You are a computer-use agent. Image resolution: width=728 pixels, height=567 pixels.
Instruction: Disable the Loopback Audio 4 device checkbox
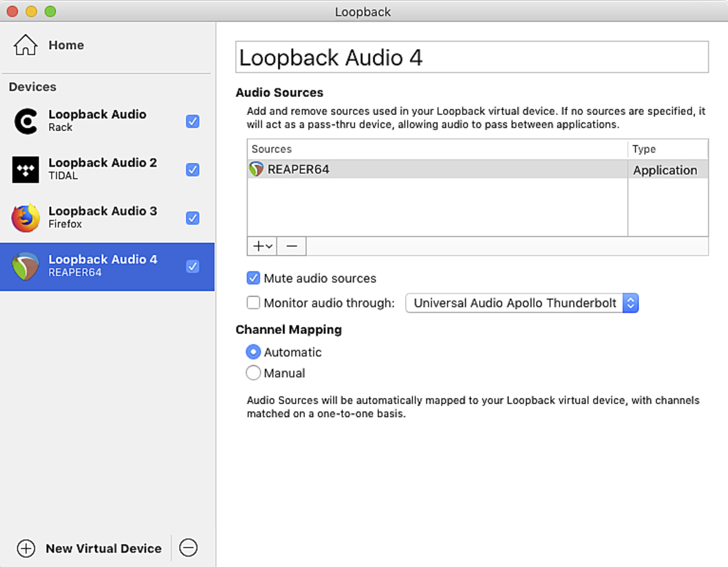tap(193, 266)
